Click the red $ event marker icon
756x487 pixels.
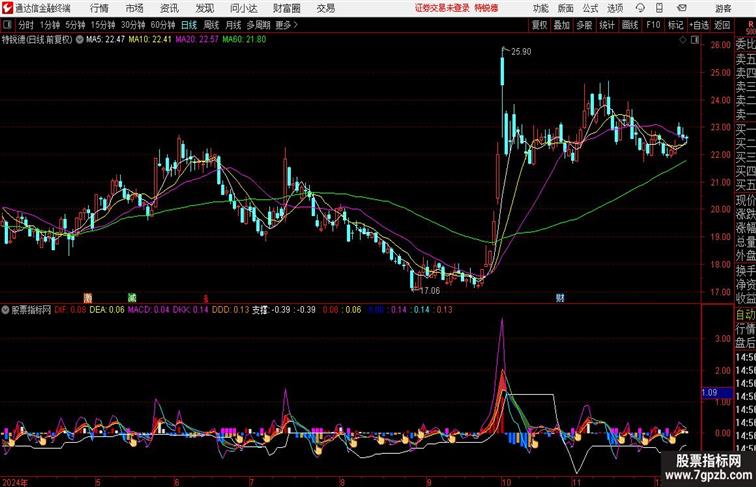pyautogui.click(x=205, y=298)
